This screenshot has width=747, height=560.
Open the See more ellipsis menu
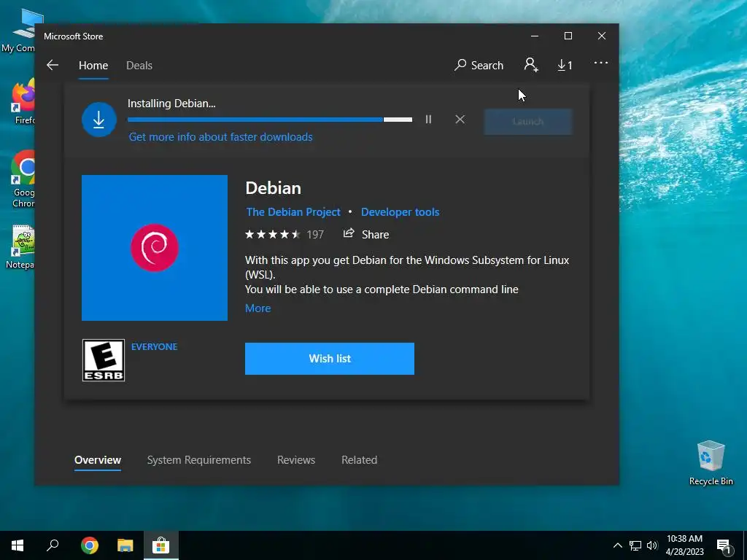[601, 63]
